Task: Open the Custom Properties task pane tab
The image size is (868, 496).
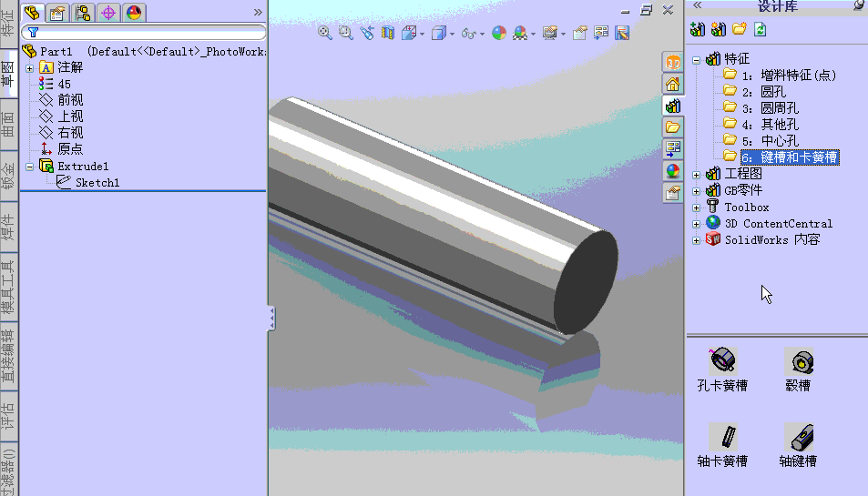Action: 672,192
